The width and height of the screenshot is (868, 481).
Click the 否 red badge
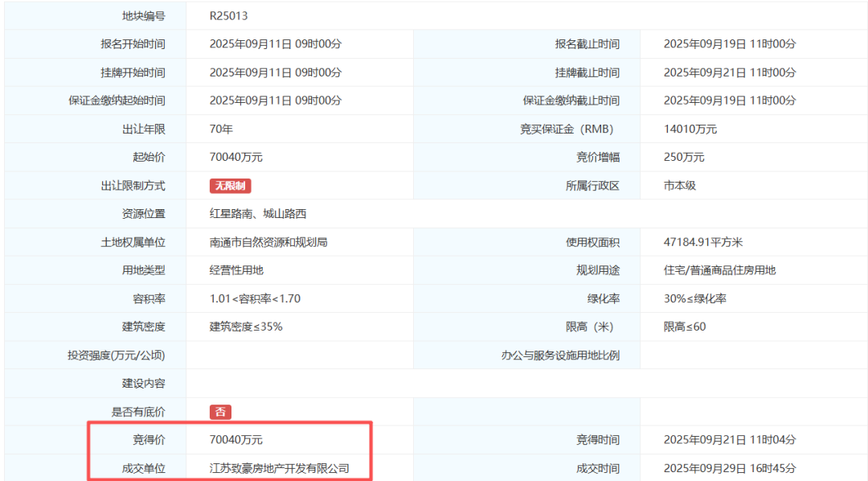coord(219,412)
